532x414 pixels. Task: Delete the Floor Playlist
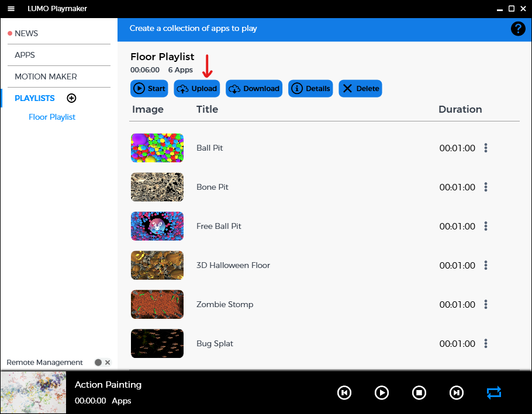tap(360, 88)
